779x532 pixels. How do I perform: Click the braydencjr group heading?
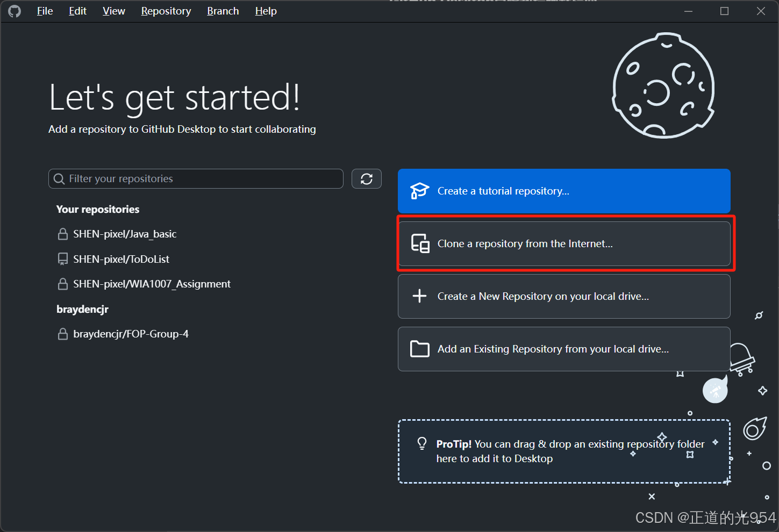point(82,309)
